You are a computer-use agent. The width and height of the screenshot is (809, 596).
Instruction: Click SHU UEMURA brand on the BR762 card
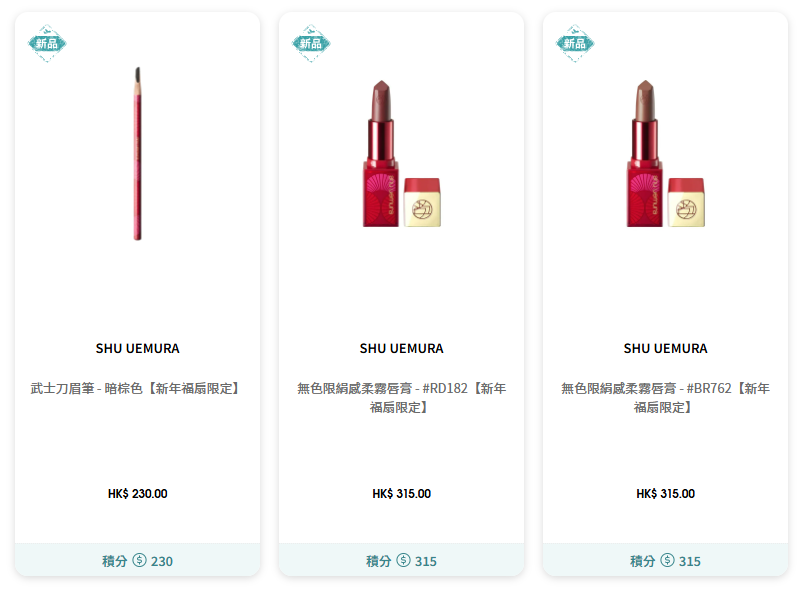click(x=666, y=349)
